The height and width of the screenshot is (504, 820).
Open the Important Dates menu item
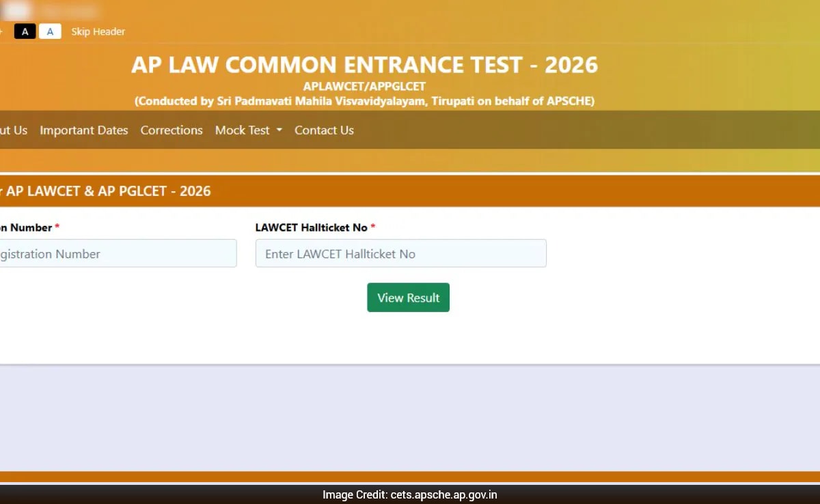point(84,130)
